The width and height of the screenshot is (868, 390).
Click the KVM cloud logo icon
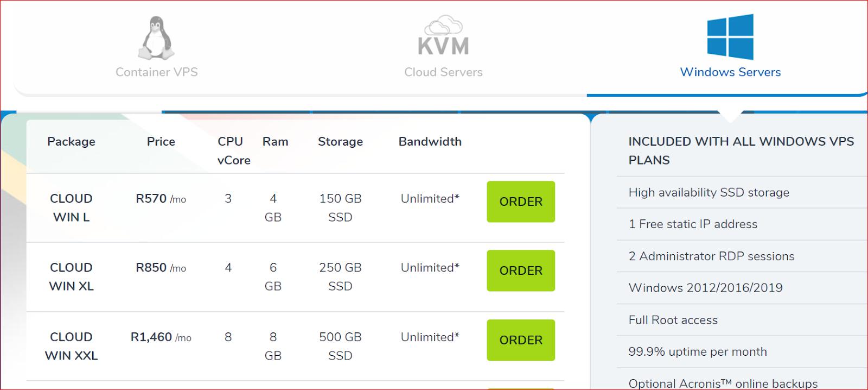pyautogui.click(x=444, y=35)
